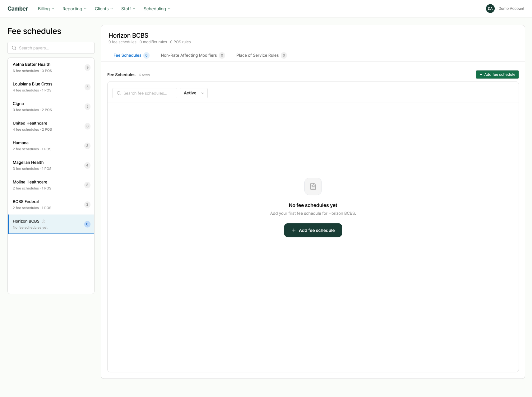This screenshot has height=397, width=532.
Task: Select the Aetna Better Health payer
Action: [51, 68]
